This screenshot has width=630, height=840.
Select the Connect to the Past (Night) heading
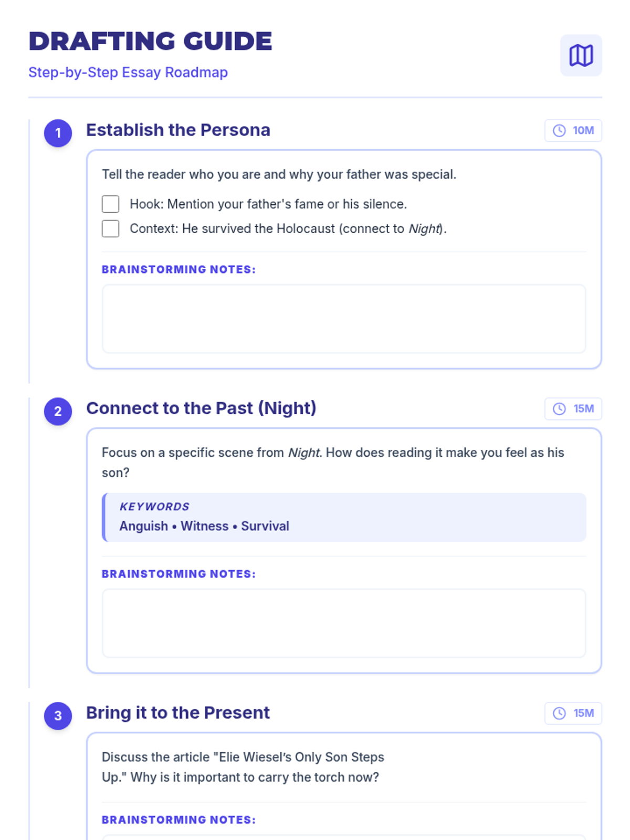(x=201, y=408)
